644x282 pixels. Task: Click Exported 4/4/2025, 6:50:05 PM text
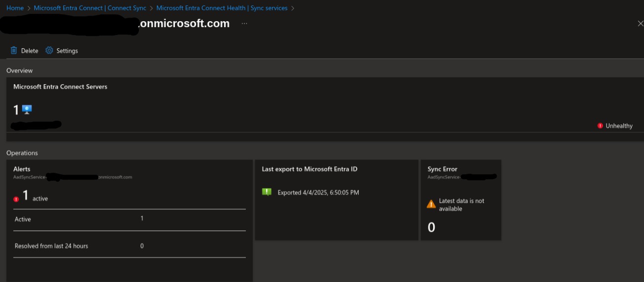coord(318,192)
